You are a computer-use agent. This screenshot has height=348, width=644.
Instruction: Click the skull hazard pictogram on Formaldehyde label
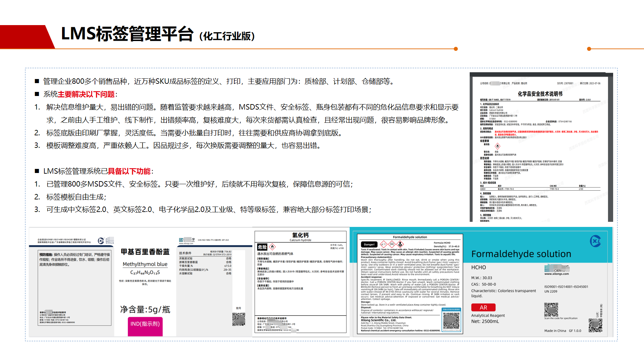click(392, 244)
